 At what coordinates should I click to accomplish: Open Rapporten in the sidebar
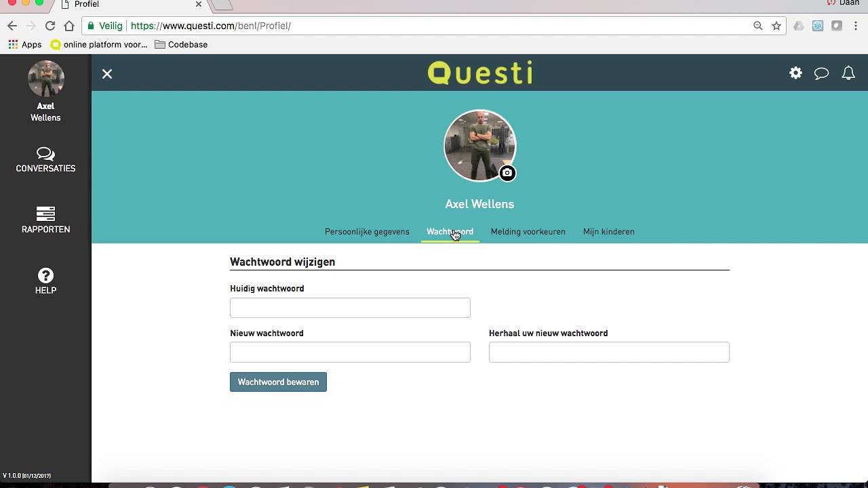click(x=45, y=220)
